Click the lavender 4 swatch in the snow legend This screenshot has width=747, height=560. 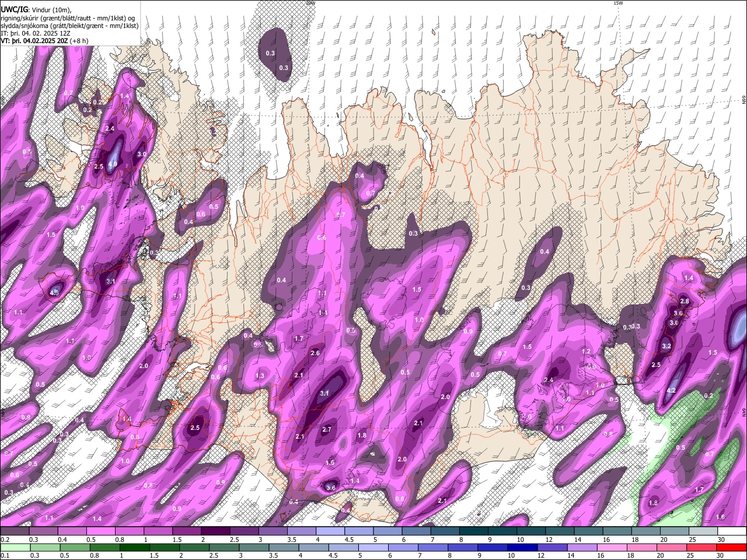pos(330,531)
